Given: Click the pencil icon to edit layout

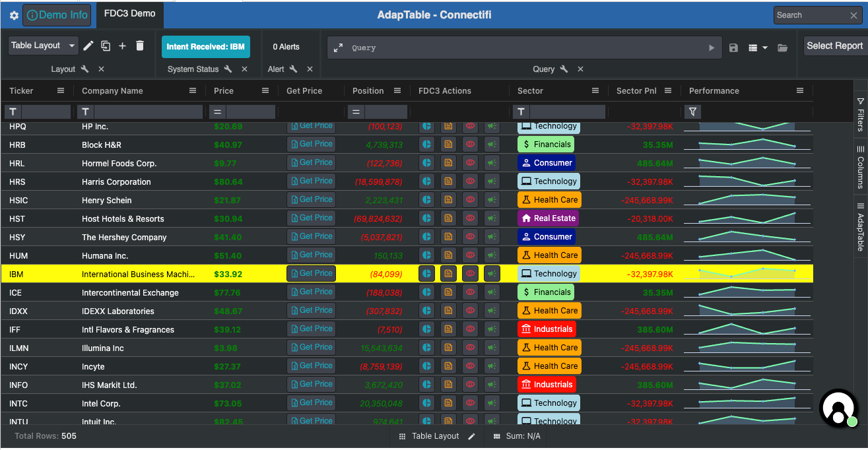Looking at the screenshot, I should (88, 46).
